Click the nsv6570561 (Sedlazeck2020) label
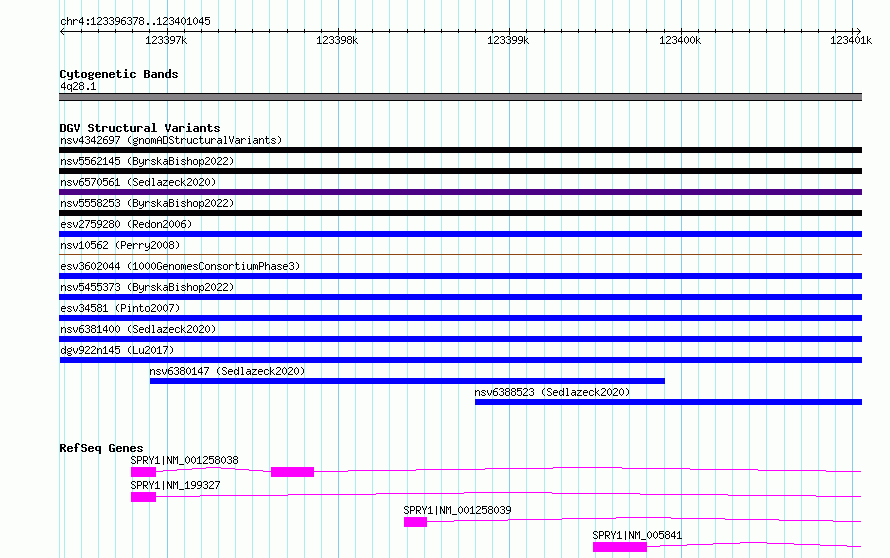This screenshot has width=890, height=558. (138, 182)
